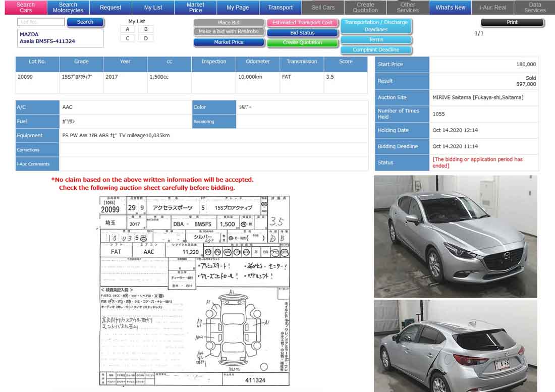
Task: Select the MIRIVE Saitama auction site text
Action: point(478,98)
